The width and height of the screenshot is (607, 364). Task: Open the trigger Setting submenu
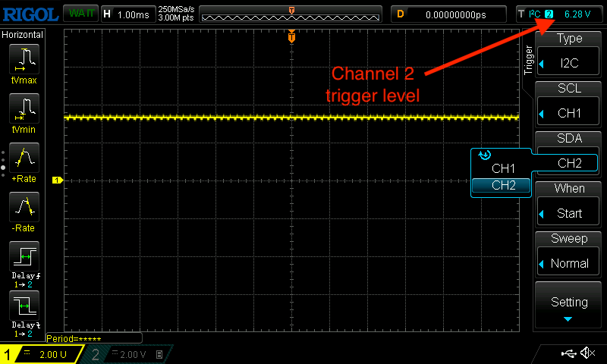pos(569,305)
